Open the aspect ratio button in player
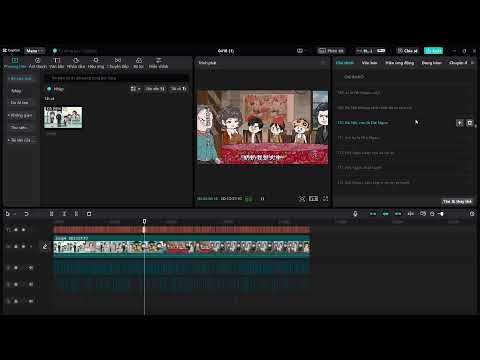The height and width of the screenshot is (360, 480). click(313, 199)
